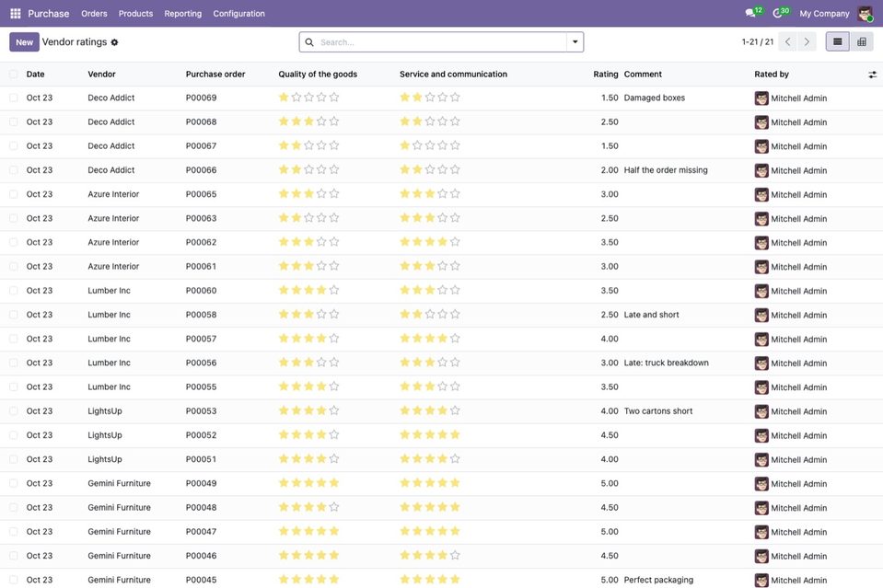Switch to pivot view
This screenshot has height=588, width=883.
862,41
